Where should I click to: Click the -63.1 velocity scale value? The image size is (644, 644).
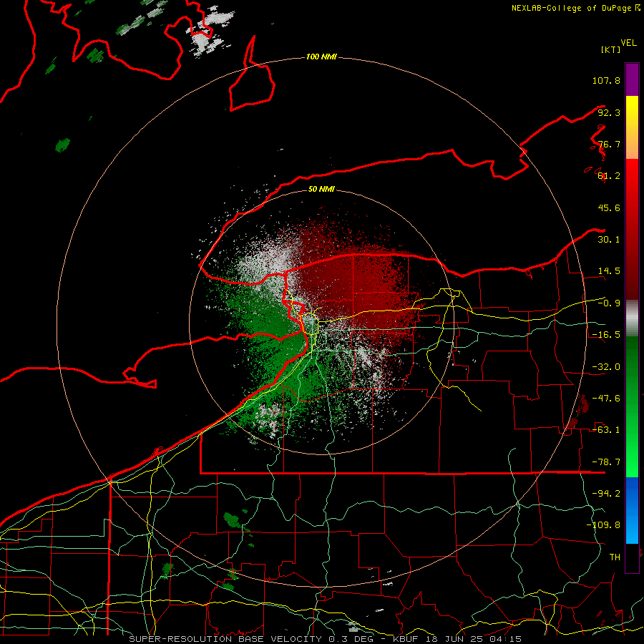(606, 430)
